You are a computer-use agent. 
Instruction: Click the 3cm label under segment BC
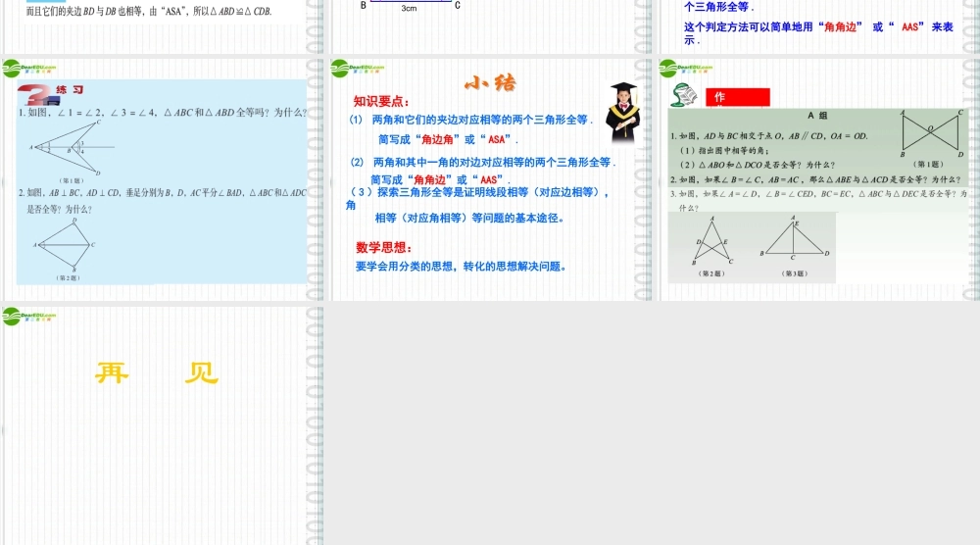(x=409, y=8)
